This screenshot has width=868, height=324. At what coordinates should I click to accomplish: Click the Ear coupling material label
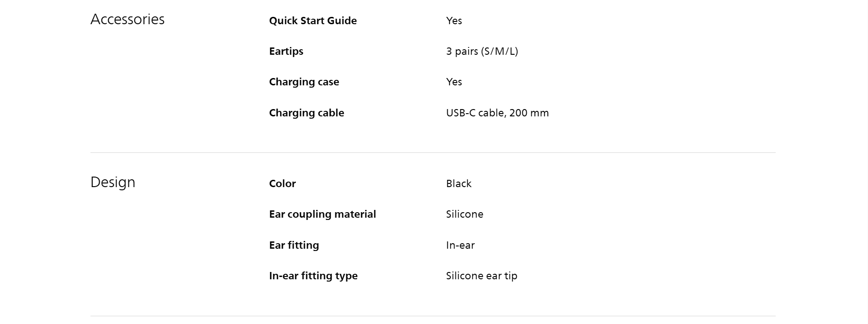322,214
